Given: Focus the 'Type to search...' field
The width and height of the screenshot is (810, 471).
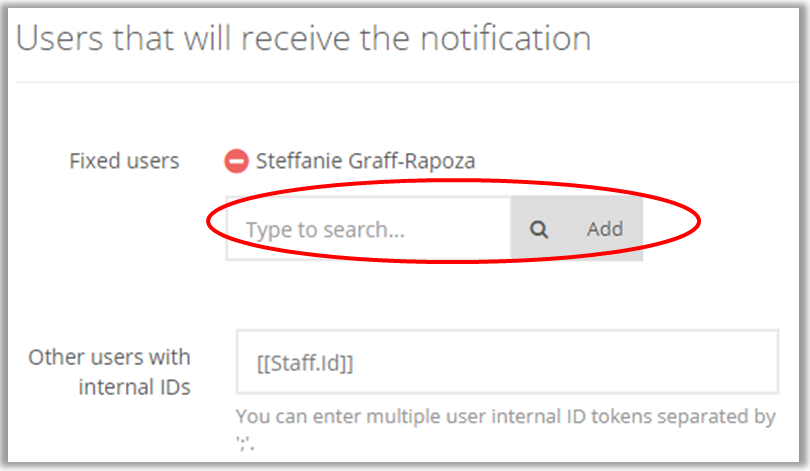Looking at the screenshot, I should [370, 229].
